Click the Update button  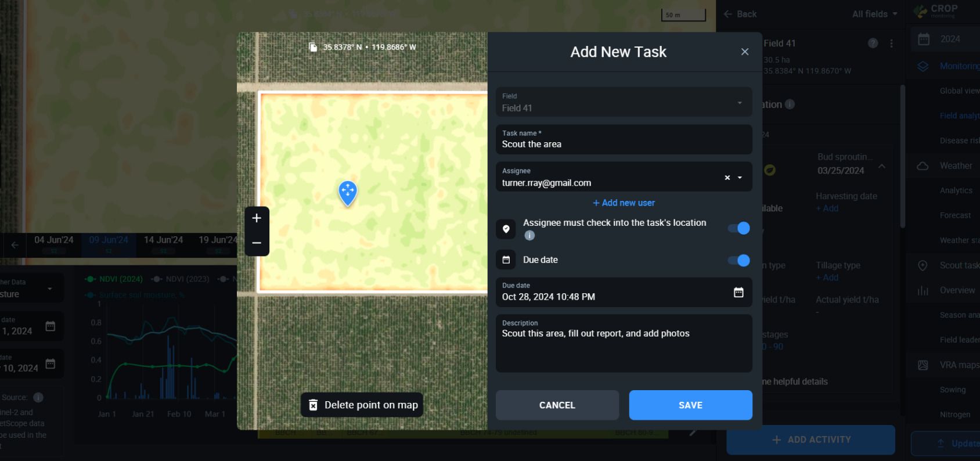point(946,444)
